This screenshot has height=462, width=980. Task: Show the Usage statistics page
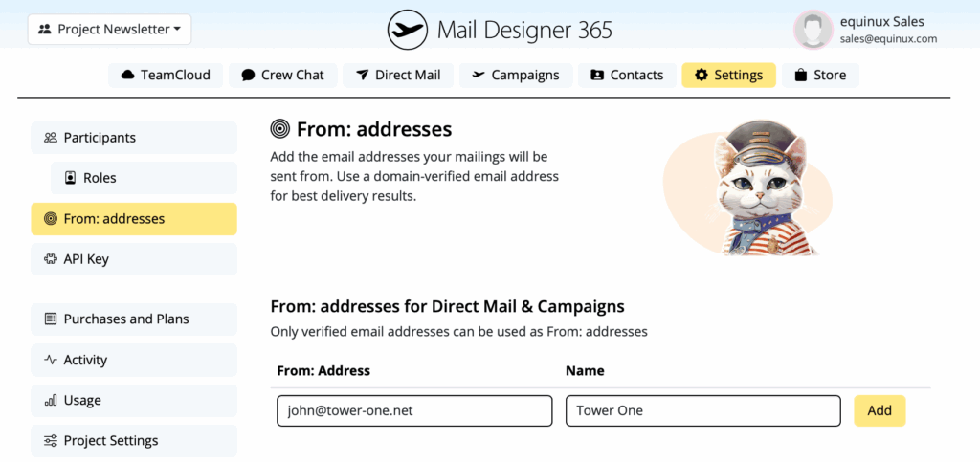click(133, 400)
